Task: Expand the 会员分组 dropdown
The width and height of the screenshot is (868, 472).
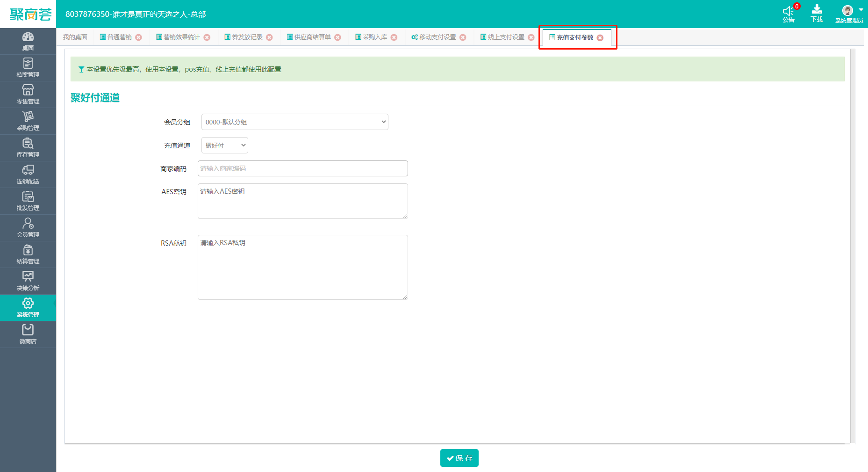Action: 295,122
